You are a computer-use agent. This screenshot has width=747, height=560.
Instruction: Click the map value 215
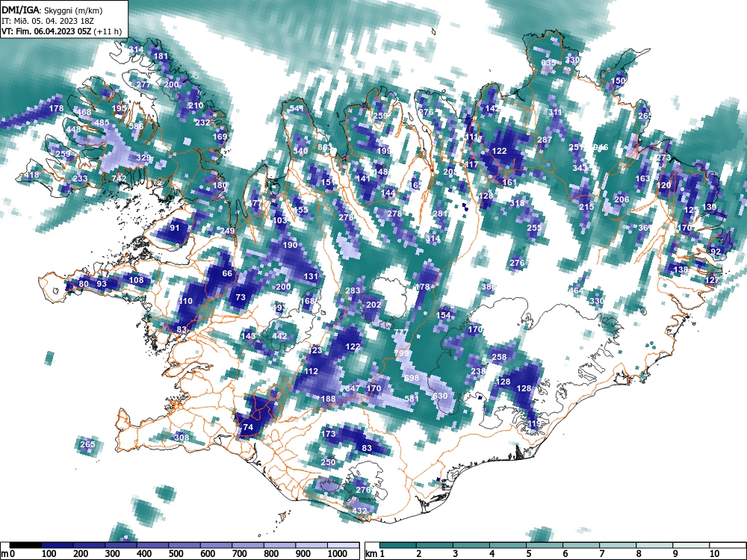pos(586,207)
